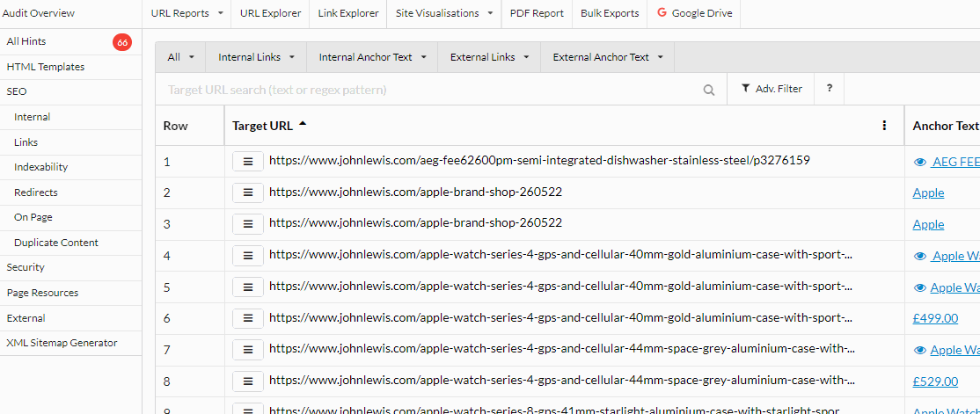The image size is (980, 414).
Task: Expand the Internal Anchor Text dropdown
Action: [x=372, y=57]
